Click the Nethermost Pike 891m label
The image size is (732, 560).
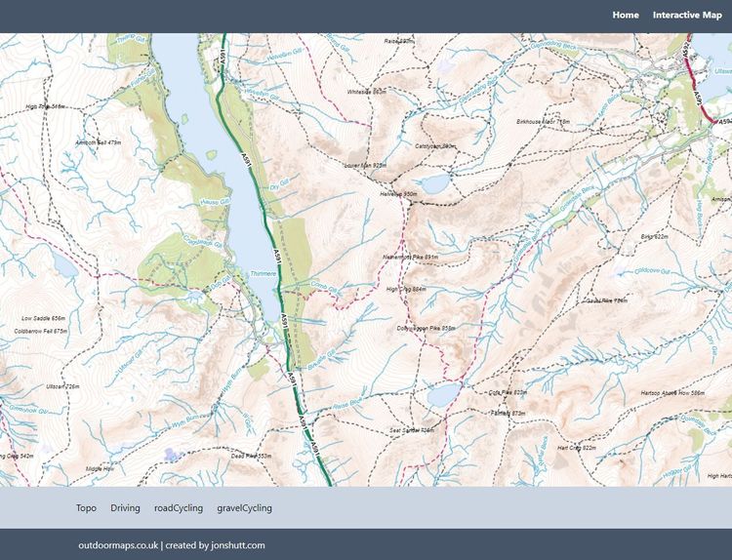coord(410,258)
